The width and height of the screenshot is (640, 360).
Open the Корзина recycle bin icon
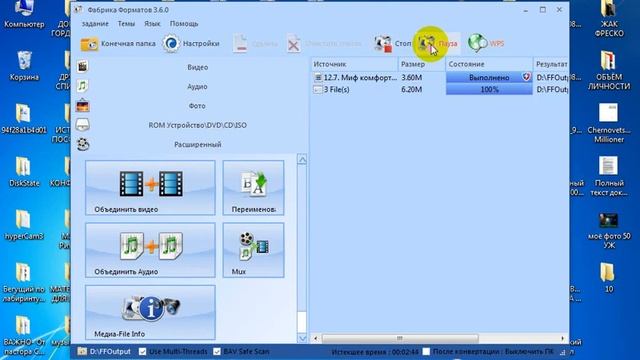(x=24, y=65)
